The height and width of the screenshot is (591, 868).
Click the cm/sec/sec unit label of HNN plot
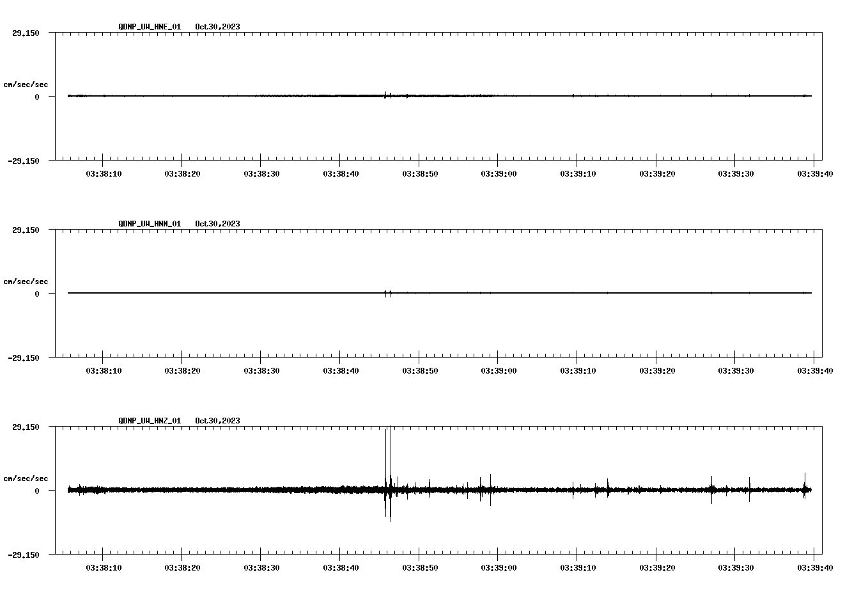[x=26, y=281]
